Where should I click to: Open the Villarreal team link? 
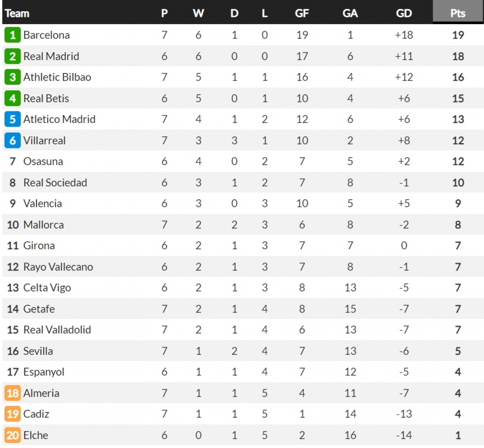tap(44, 140)
